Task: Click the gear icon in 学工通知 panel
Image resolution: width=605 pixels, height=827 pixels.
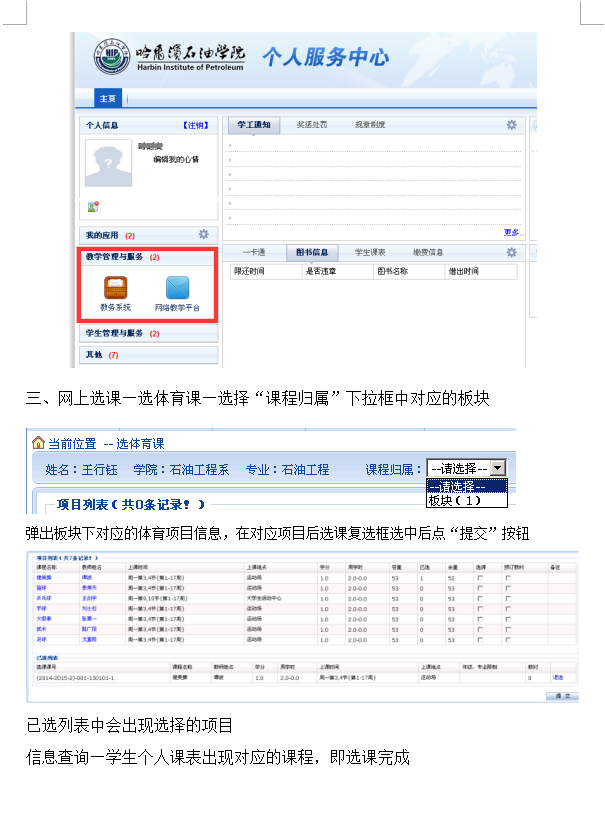Action: point(511,125)
